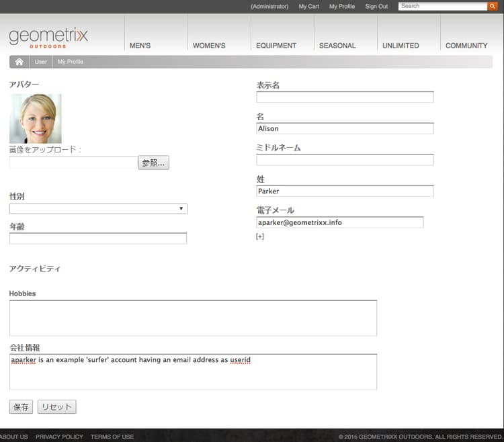The height and width of the screenshot is (442, 504).
Task: Open the MEN'S navigation menu
Action: coord(140,46)
